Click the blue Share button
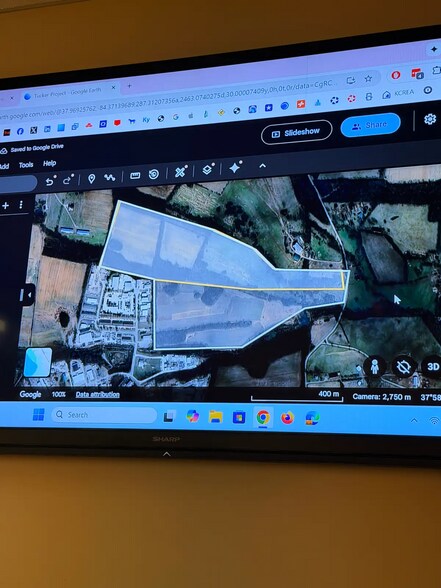Screen dimensions: 441x588 [370, 125]
